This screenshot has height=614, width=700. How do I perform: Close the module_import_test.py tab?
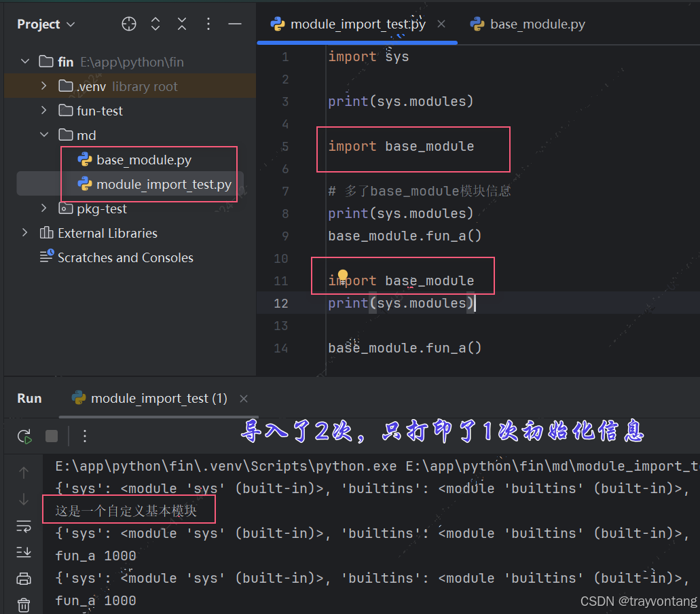[x=441, y=24]
